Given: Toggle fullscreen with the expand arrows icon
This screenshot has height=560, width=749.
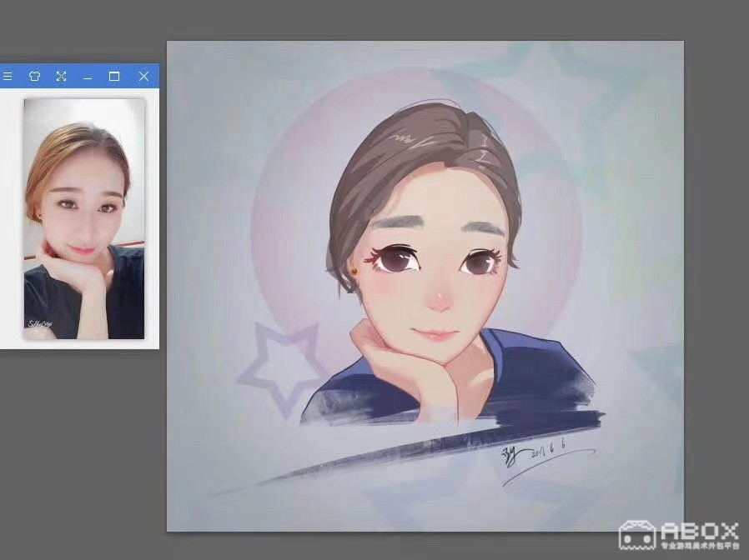Looking at the screenshot, I should point(61,77).
